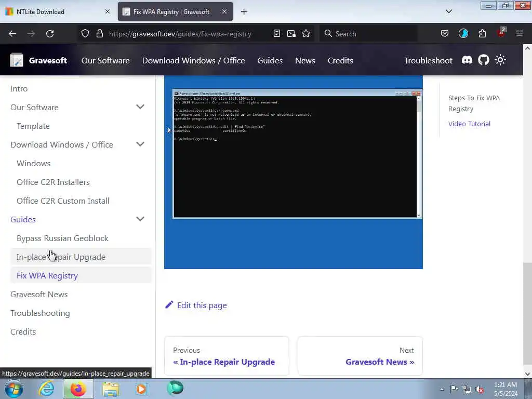Collapse the Guides sidebar chevron
The width and height of the screenshot is (532, 399).
coord(140,219)
